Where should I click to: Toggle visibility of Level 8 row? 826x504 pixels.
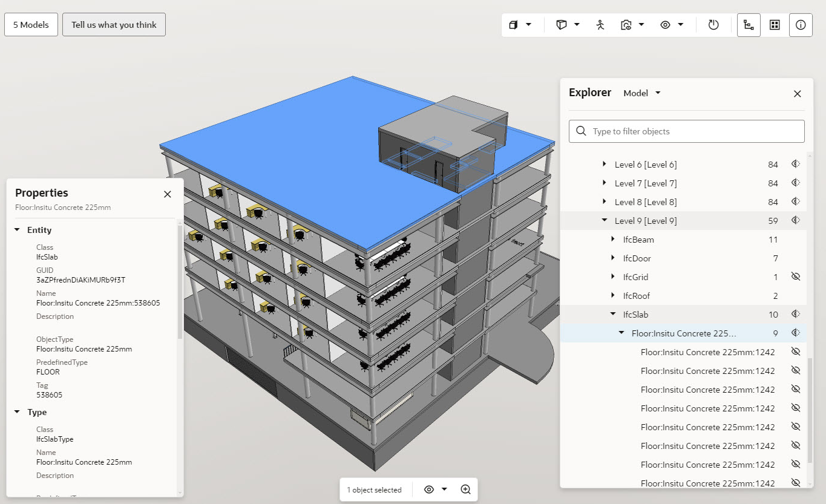(x=796, y=201)
